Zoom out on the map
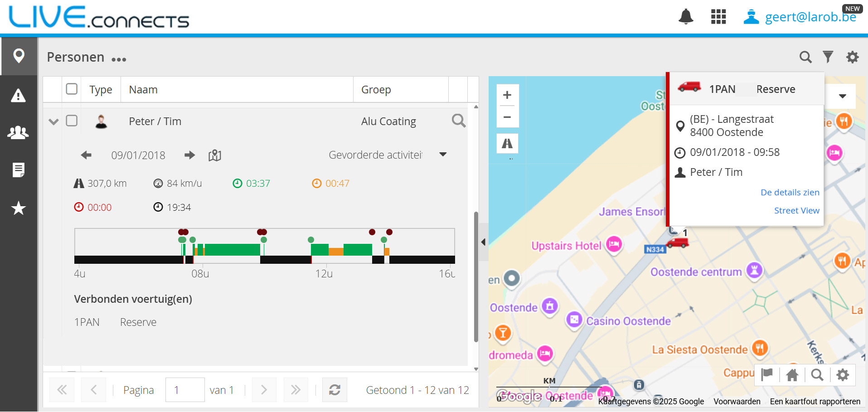Viewport: 868px width, 412px height. pos(507,117)
